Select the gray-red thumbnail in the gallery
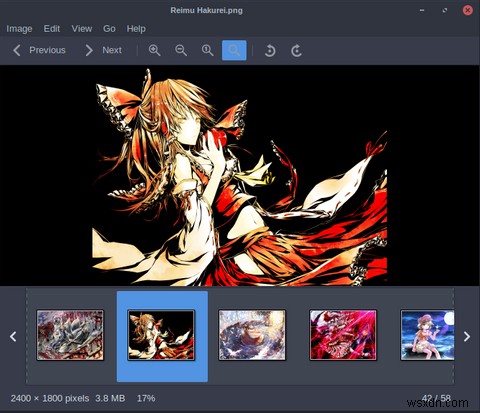The height and width of the screenshot is (413, 480). (x=70, y=335)
